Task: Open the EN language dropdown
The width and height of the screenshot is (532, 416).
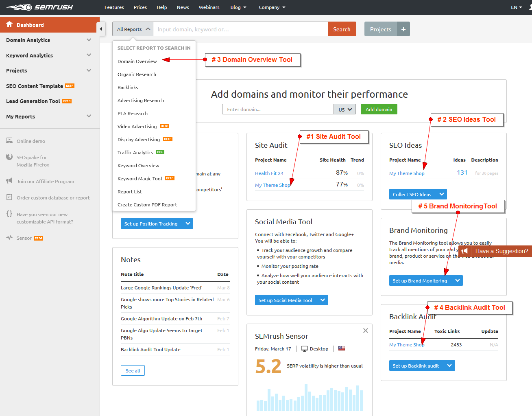Action: [517, 7]
